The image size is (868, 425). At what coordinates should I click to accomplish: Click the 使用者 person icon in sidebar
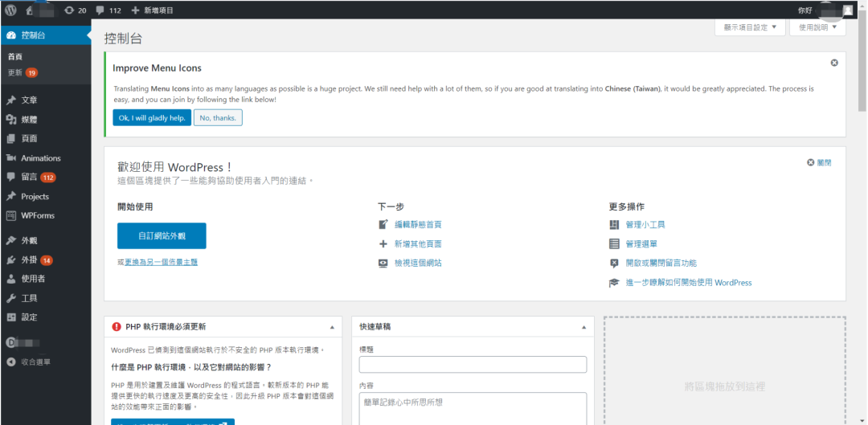[11, 279]
